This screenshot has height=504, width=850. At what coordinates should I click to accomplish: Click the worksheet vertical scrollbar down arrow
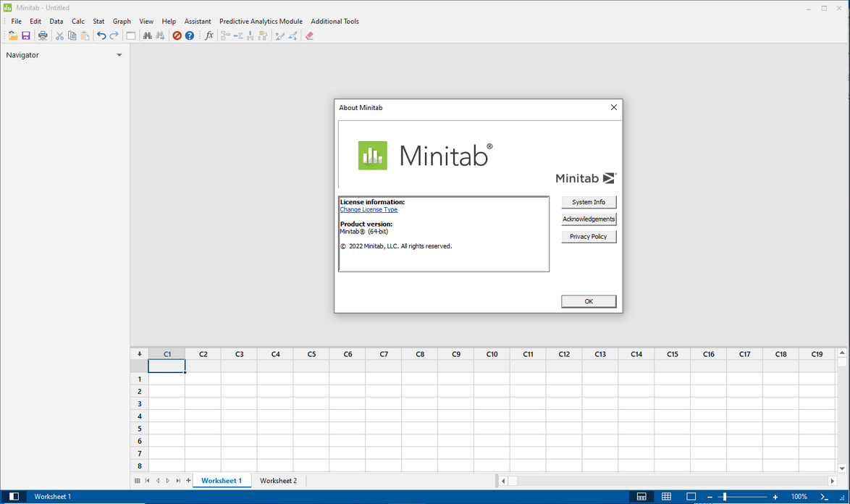[842, 469]
